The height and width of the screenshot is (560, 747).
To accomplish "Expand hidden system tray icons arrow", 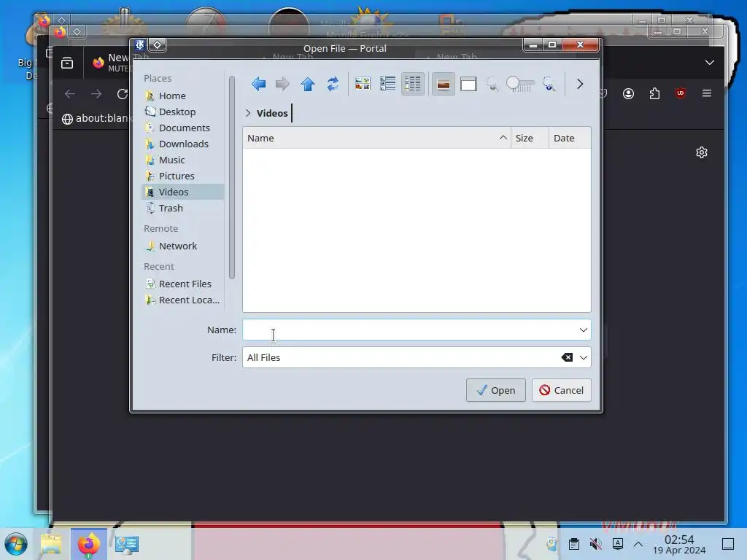I will coord(638,544).
